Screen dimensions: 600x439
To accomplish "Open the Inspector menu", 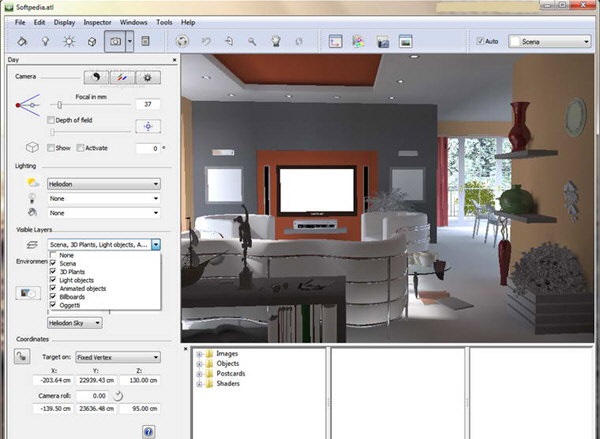I will (x=97, y=22).
